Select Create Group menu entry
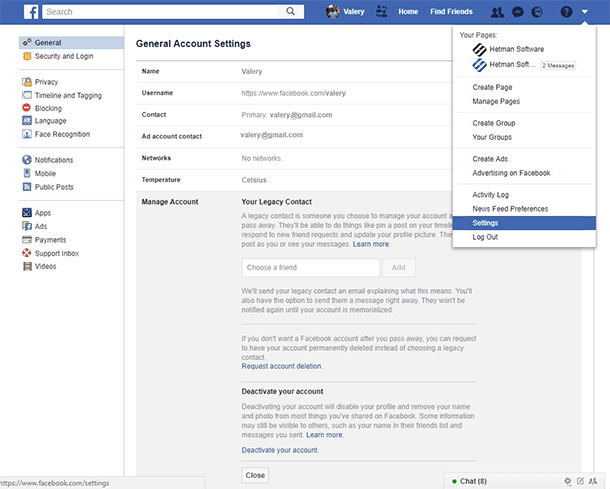This screenshot has width=610, height=489. [494, 123]
